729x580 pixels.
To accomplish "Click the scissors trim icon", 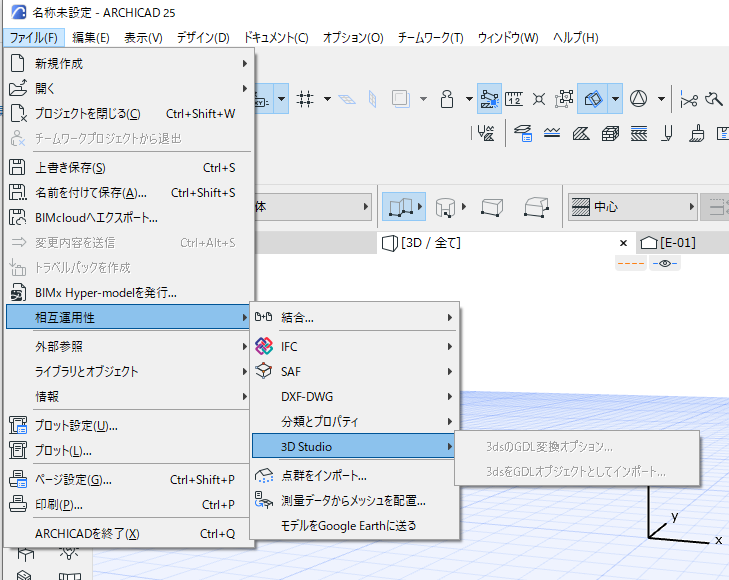I will (689, 99).
